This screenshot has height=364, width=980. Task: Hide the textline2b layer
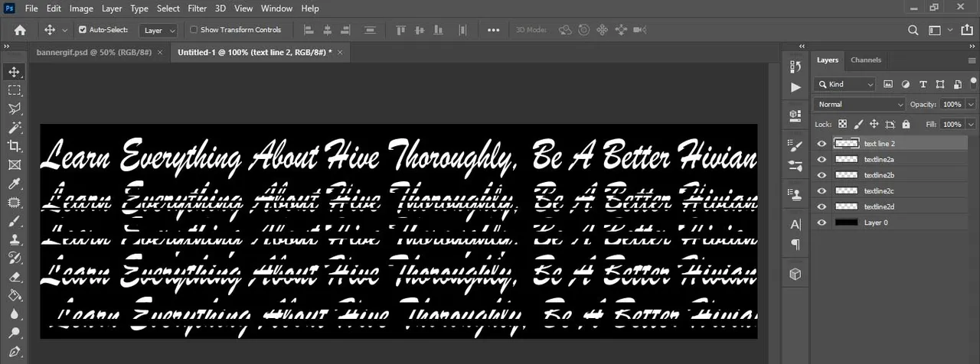point(822,175)
